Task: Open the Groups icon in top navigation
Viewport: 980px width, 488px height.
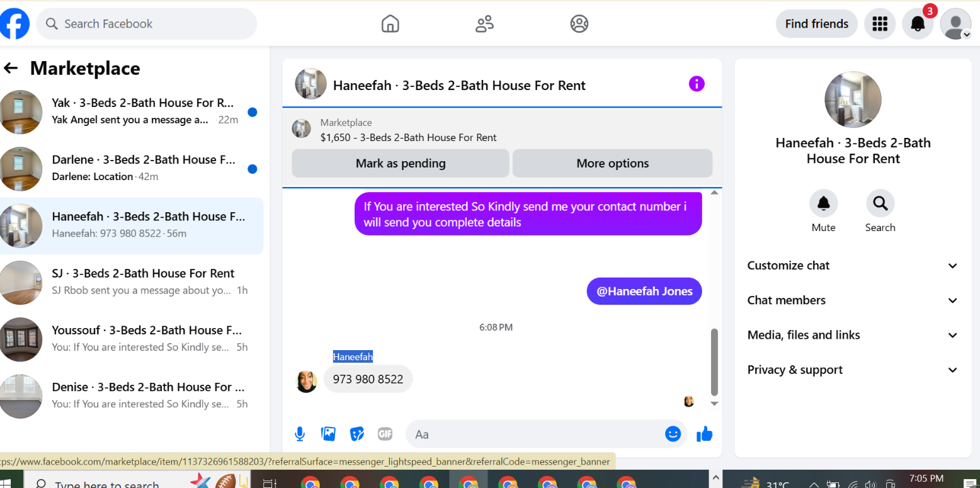Action: [579, 24]
